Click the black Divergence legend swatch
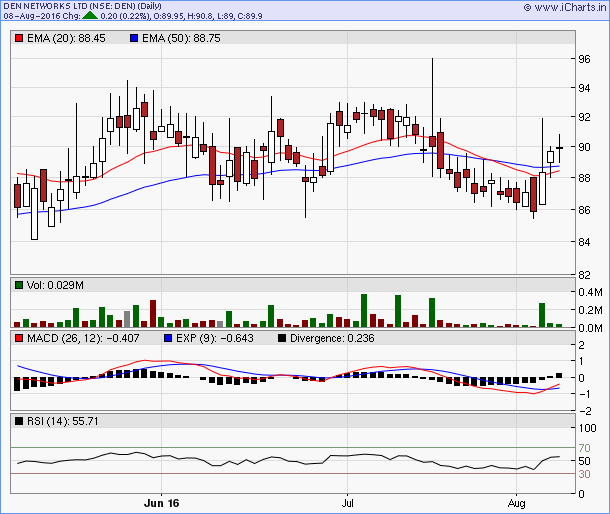Image resolution: width=610 pixels, height=514 pixels. (x=282, y=338)
